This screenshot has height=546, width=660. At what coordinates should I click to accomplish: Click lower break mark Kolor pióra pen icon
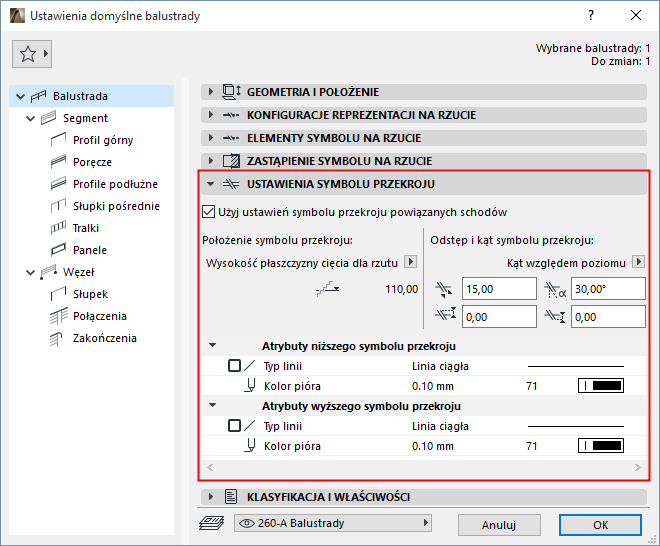[250, 386]
